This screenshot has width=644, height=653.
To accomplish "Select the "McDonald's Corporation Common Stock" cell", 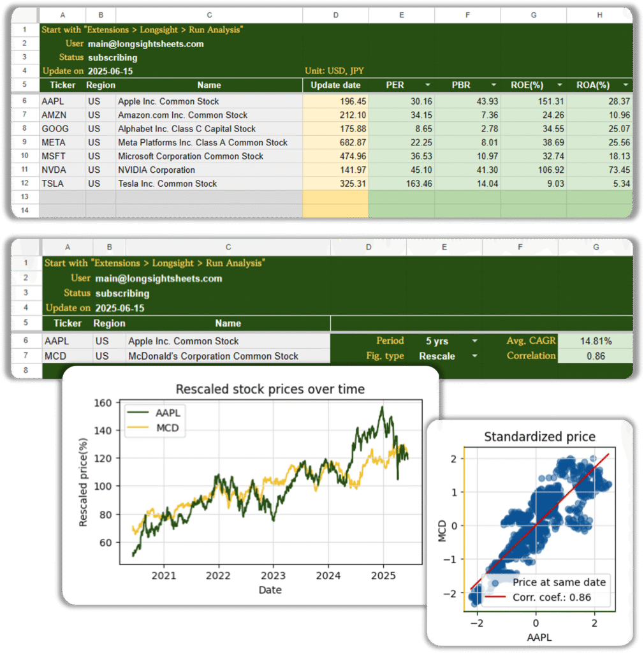I will pos(228,356).
